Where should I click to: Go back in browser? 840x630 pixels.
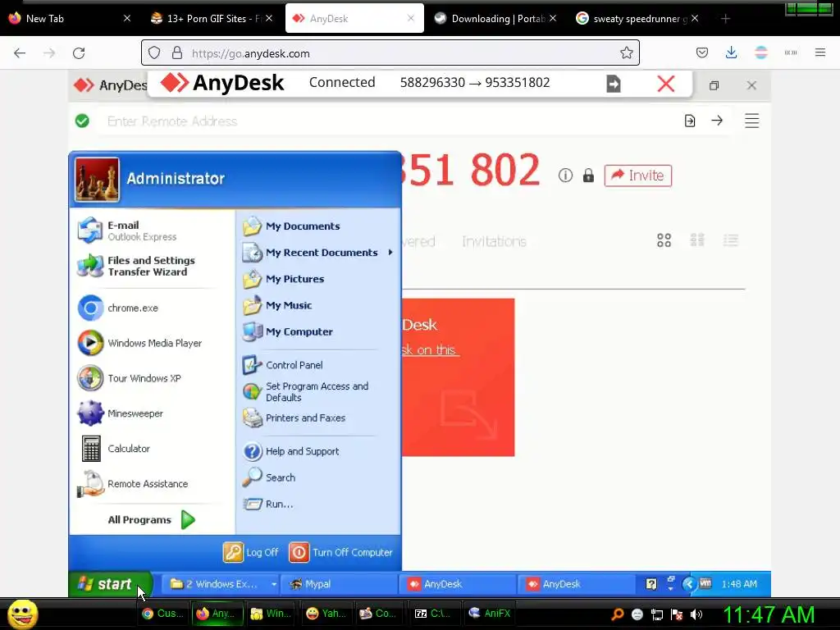[x=20, y=53]
